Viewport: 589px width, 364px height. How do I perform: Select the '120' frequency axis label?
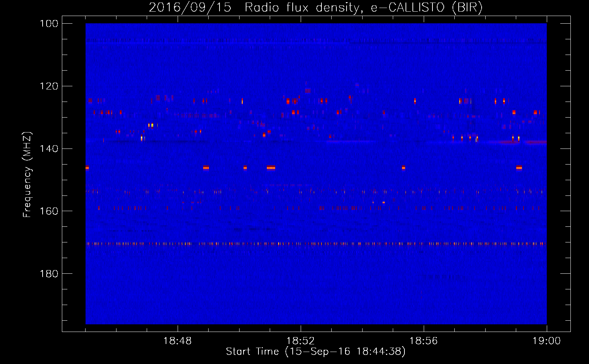coord(49,86)
